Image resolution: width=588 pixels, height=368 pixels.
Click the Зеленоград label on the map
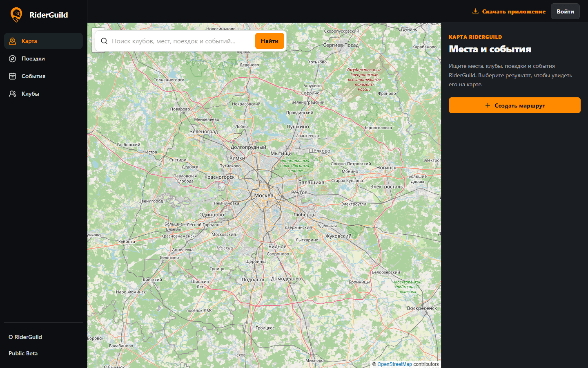click(204, 132)
